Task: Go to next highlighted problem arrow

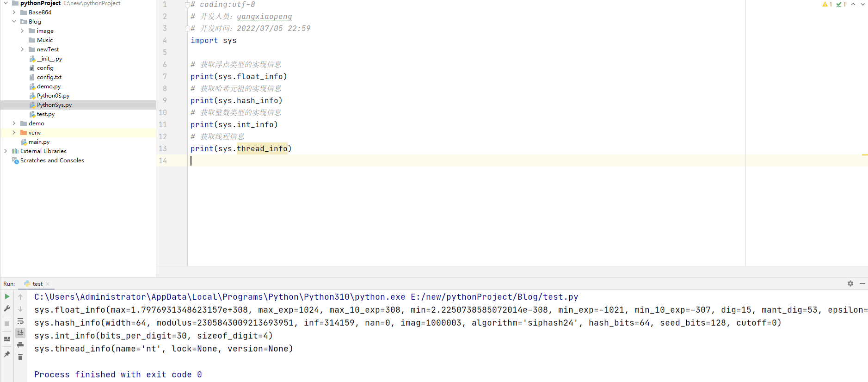Action: (x=863, y=5)
